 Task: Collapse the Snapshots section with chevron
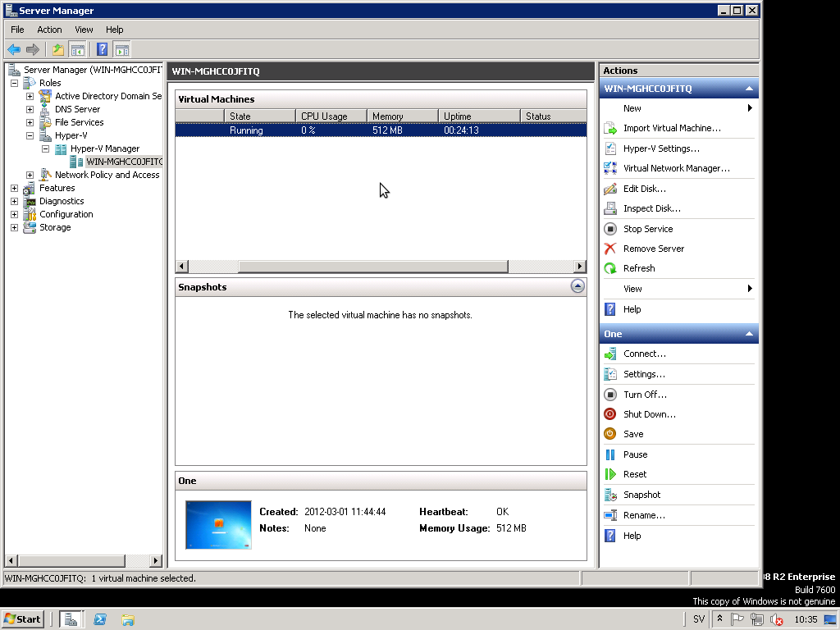tap(577, 286)
